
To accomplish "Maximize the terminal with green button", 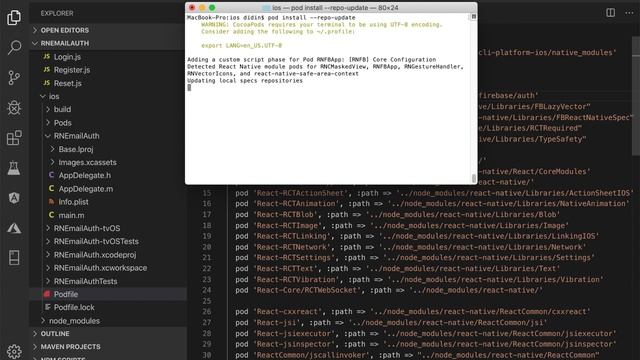I will [212, 7].
